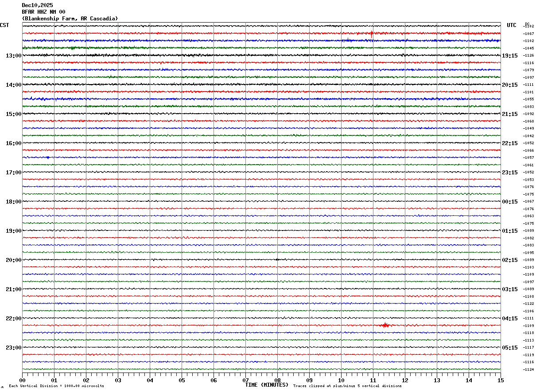Click the 00:15 UTC row label
The width and height of the screenshot is (536, 392).
[x=509, y=202]
